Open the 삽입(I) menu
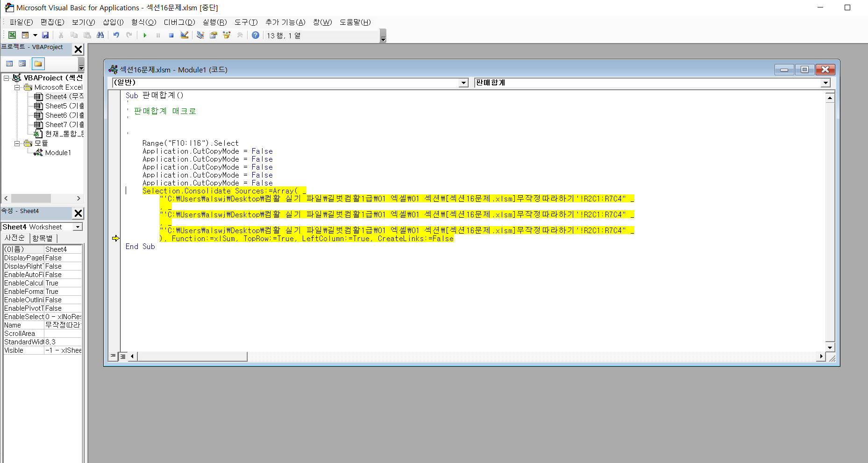 click(113, 22)
